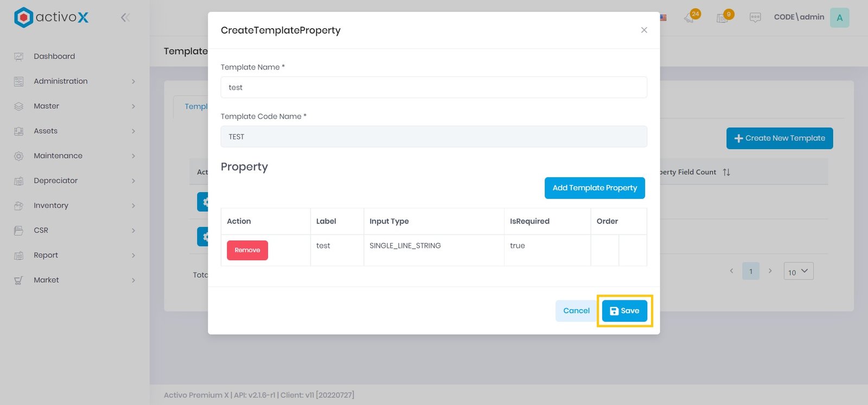This screenshot has height=405, width=868.
Task: Click the Market cart icon
Action: click(x=19, y=280)
